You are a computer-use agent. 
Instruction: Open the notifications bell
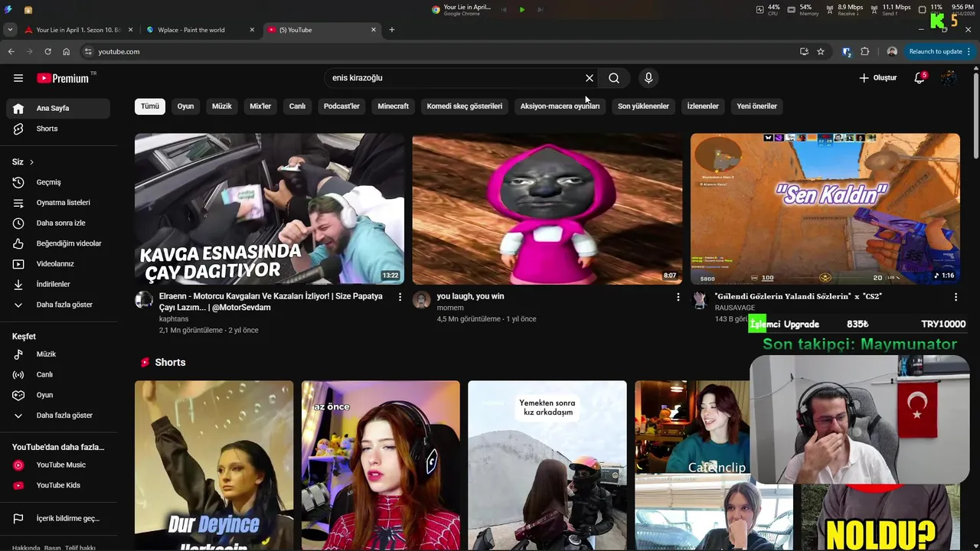tap(920, 78)
